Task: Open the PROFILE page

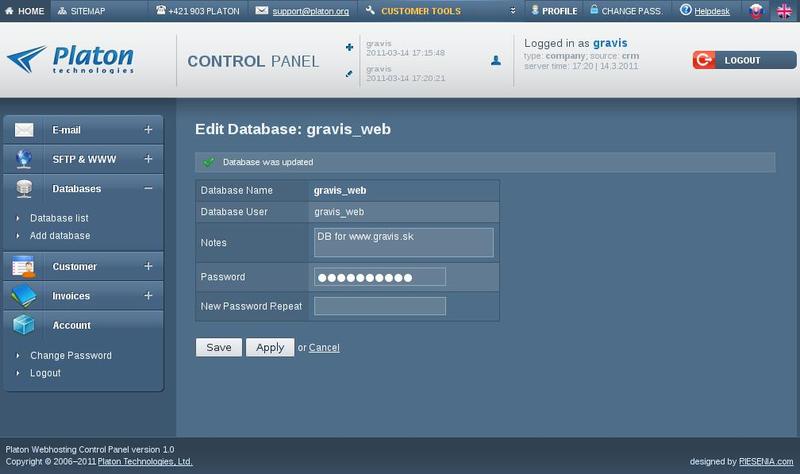Action: pyautogui.click(x=560, y=11)
